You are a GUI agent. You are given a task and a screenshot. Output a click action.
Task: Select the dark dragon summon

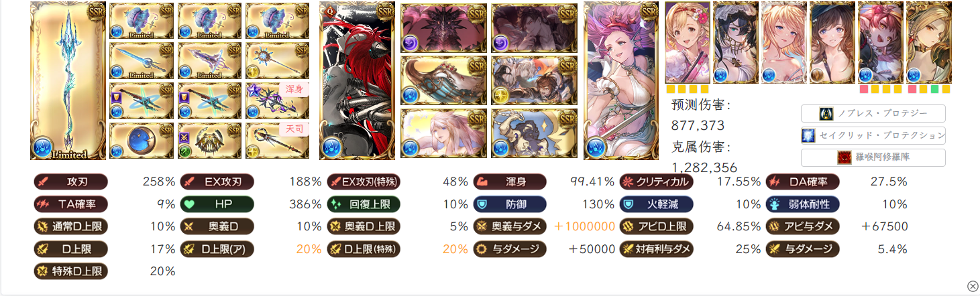coord(443,28)
